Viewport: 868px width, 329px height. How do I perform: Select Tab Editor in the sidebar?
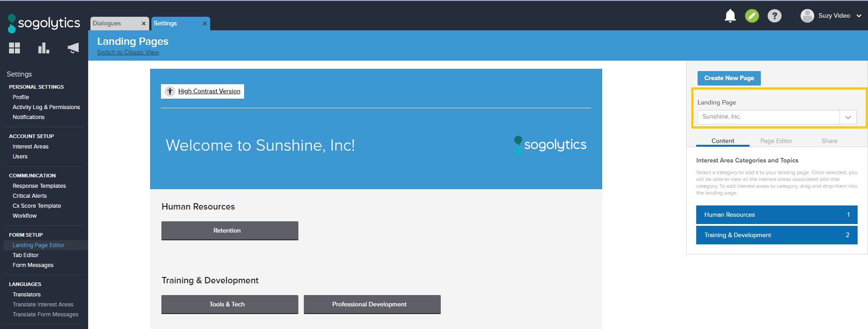(x=26, y=255)
